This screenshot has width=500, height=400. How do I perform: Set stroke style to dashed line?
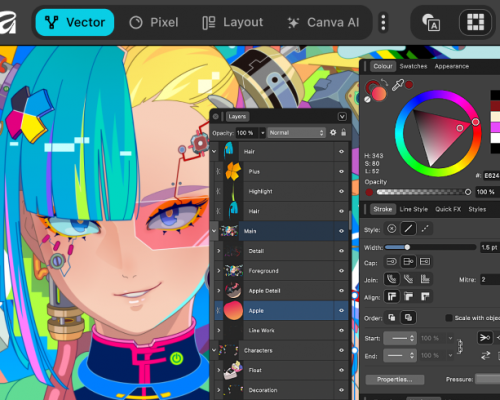425,229
